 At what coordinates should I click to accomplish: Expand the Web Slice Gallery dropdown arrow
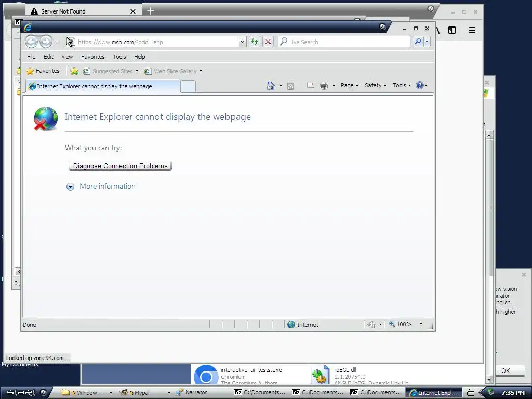click(201, 71)
